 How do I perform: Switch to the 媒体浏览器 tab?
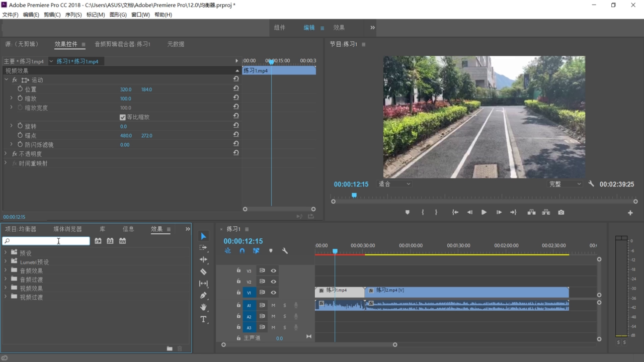click(67, 229)
